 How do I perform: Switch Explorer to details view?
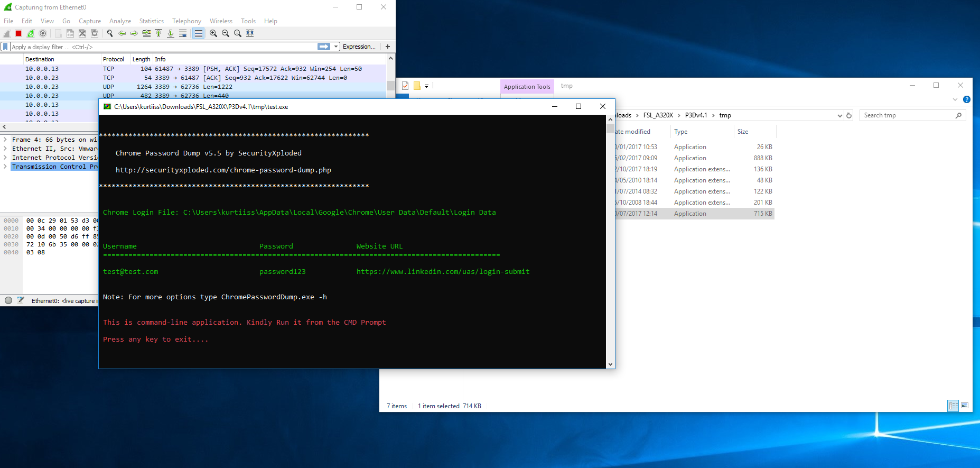tap(953, 406)
